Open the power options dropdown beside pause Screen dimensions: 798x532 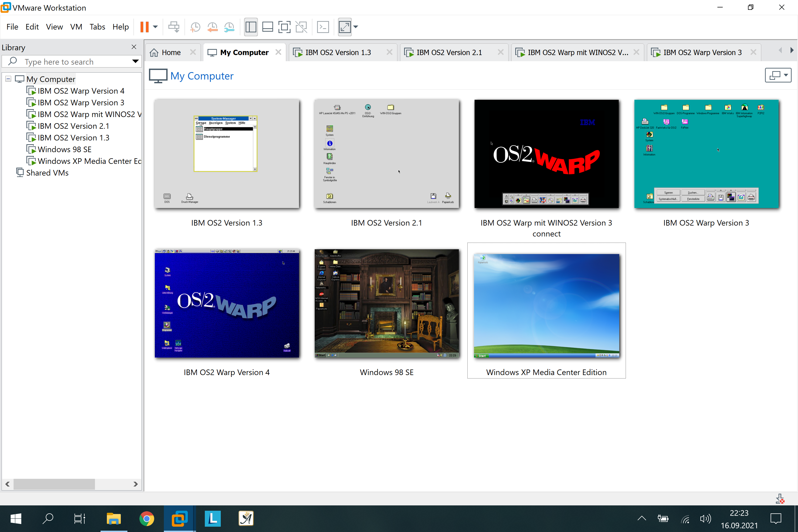(155, 27)
